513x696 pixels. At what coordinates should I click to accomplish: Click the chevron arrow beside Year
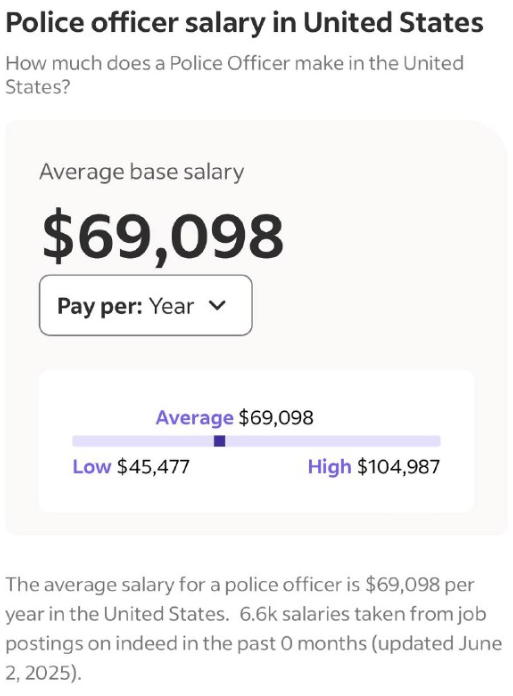(x=217, y=305)
